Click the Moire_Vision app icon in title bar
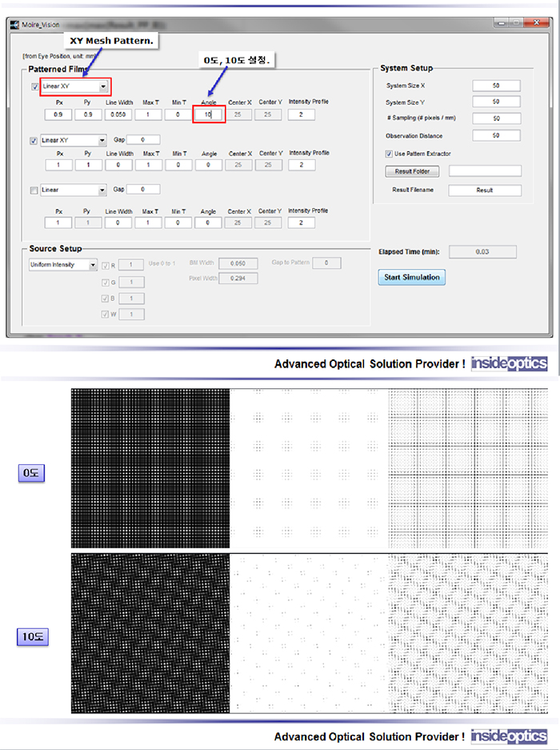The width and height of the screenshot is (560, 750). click(x=14, y=25)
